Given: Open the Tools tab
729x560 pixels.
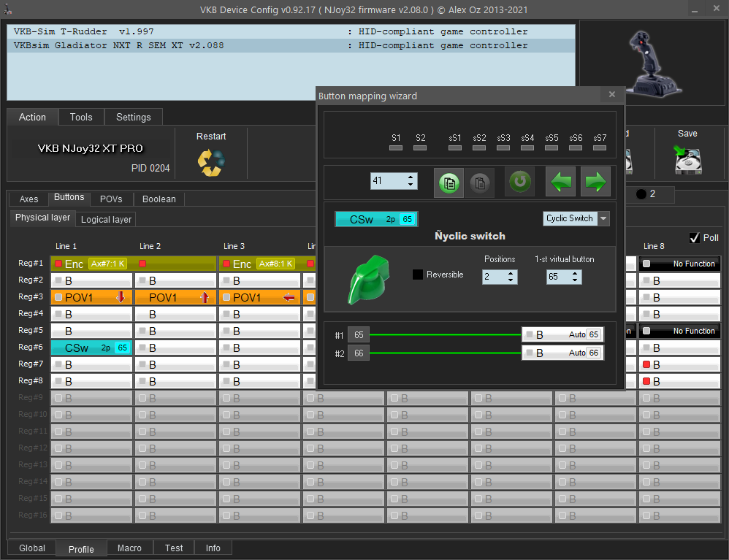Looking at the screenshot, I should (81, 117).
